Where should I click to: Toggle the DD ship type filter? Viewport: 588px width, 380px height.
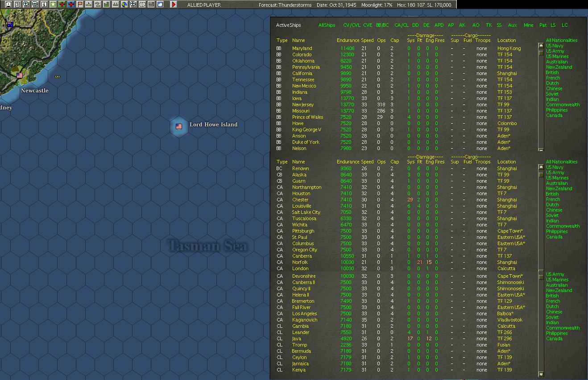point(415,25)
